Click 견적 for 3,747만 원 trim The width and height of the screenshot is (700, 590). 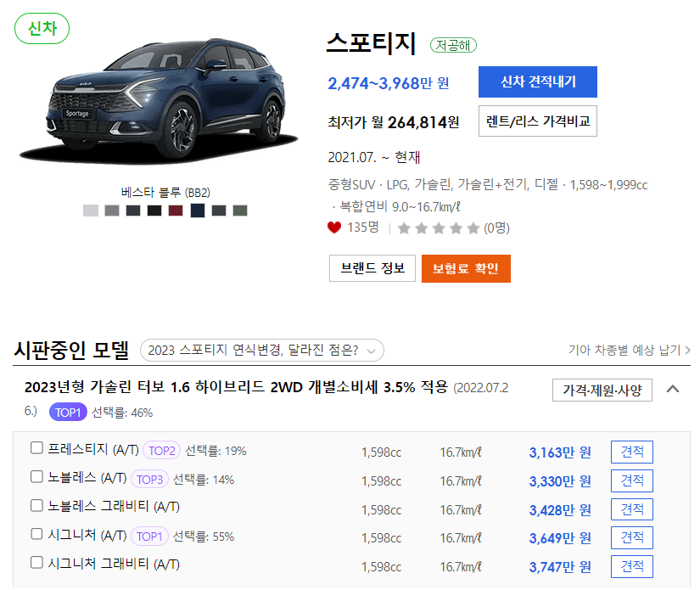click(x=631, y=567)
